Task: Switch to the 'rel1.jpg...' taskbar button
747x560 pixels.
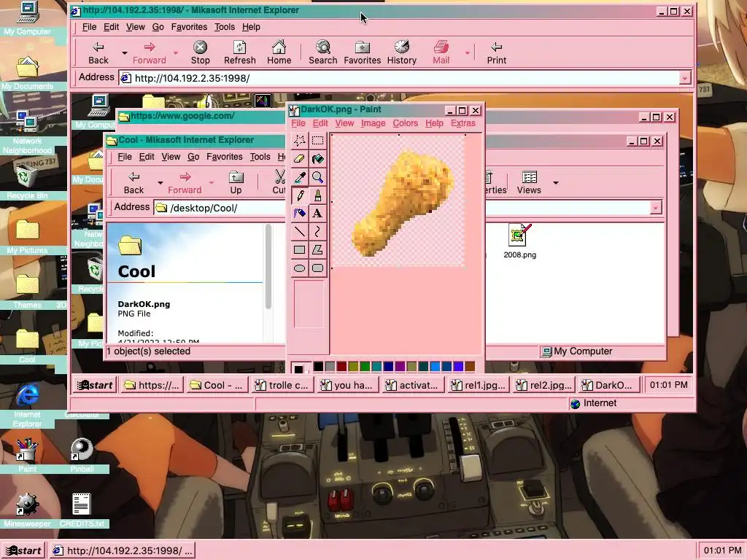Action: (479, 385)
